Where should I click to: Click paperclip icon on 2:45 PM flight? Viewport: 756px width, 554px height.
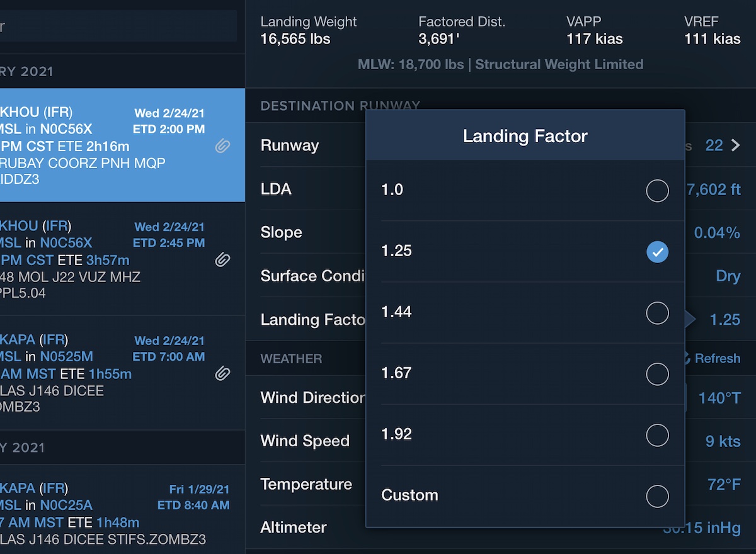coord(222,259)
